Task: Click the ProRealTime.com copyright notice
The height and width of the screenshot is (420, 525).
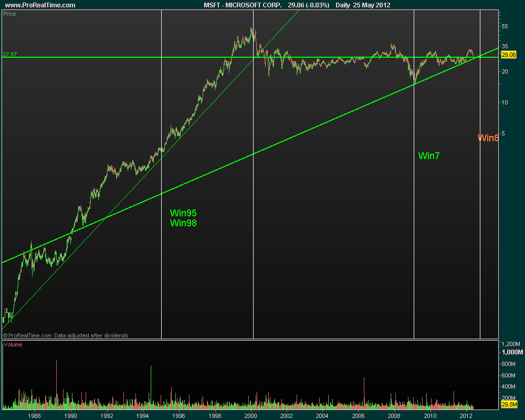Action: (66, 335)
